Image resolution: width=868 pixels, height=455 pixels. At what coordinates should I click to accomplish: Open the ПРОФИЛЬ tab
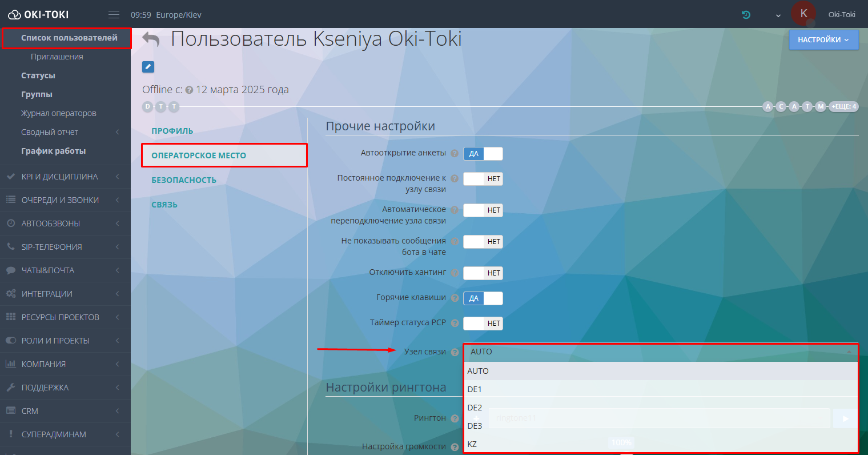click(172, 131)
